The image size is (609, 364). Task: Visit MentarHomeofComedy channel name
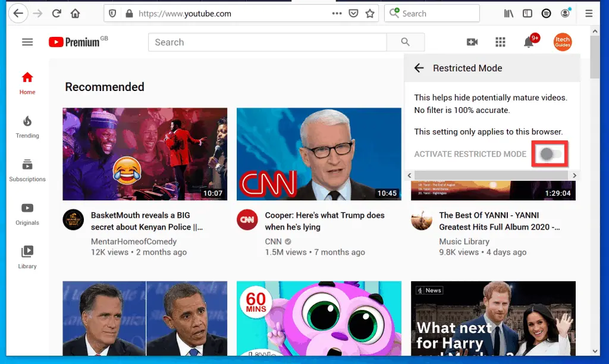coord(134,241)
